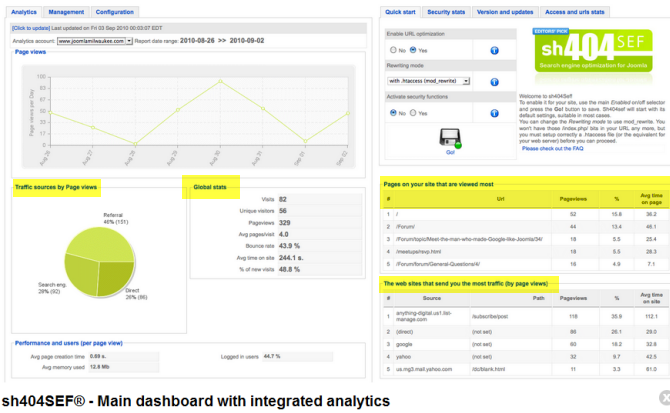Click the Visits value 82
Screen dimensions: 670x413
click(283, 199)
